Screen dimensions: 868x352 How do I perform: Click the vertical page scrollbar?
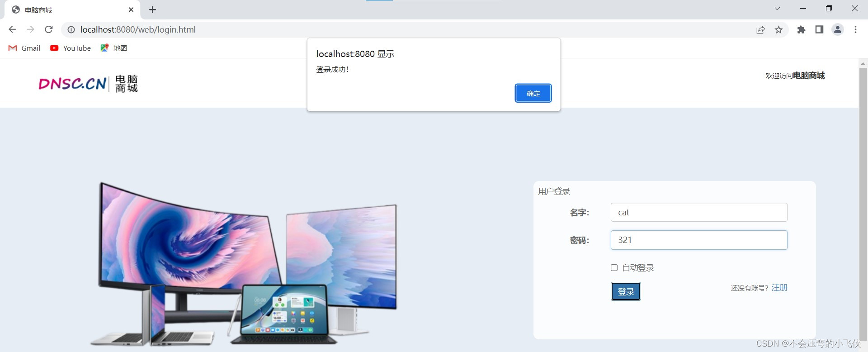click(x=863, y=204)
